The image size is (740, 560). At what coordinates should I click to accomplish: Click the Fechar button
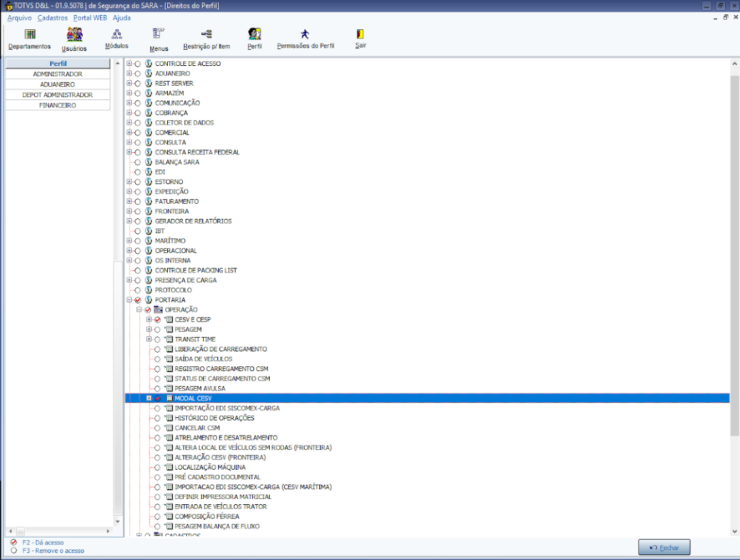(x=664, y=547)
